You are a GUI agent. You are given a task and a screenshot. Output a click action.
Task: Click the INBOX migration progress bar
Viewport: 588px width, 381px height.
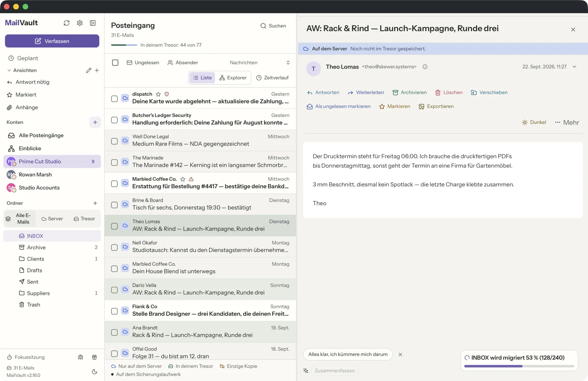pos(519,366)
